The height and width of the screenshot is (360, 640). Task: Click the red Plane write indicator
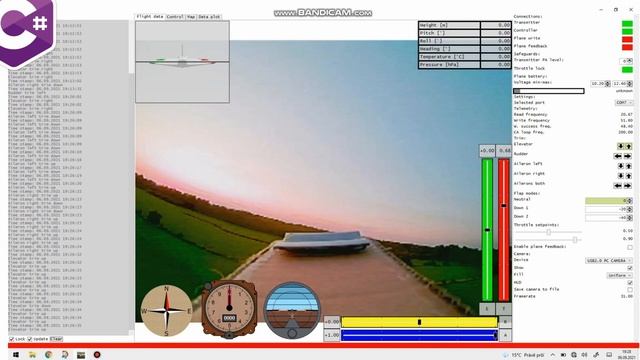coord(627,40)
